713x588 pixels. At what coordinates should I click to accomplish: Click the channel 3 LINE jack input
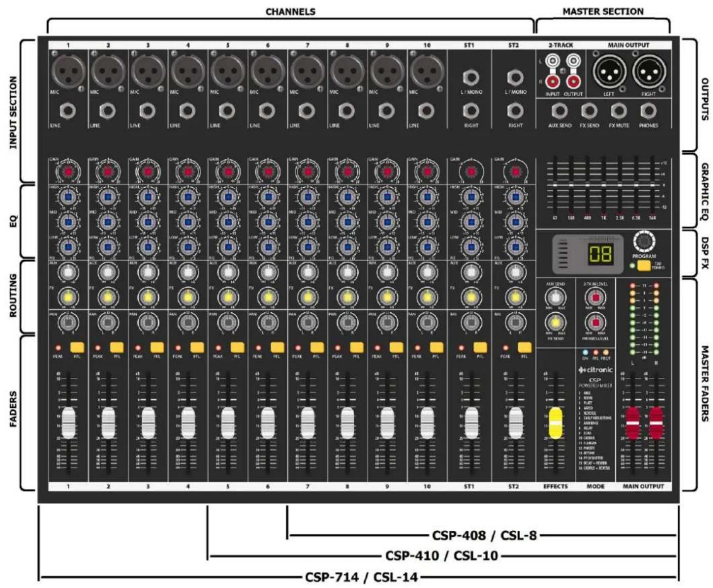tap(147, 110)
